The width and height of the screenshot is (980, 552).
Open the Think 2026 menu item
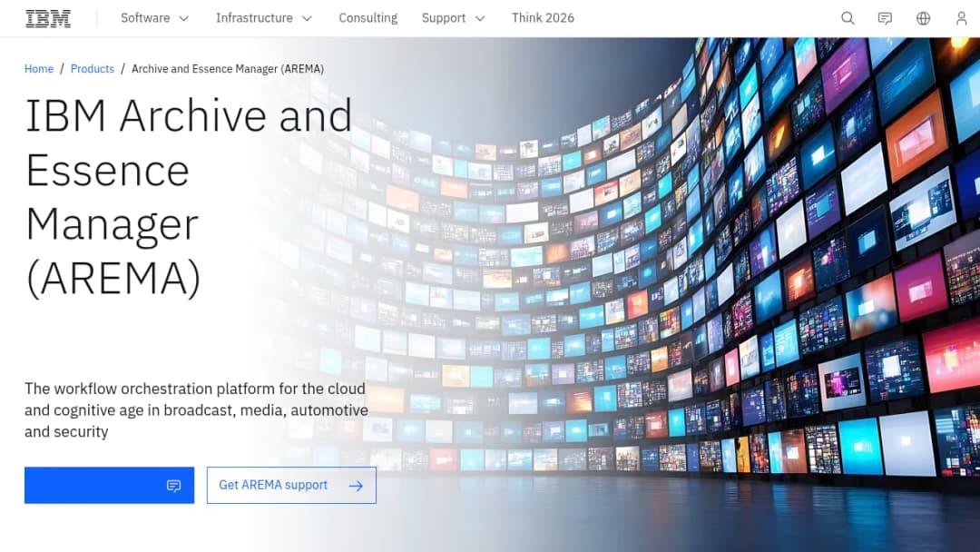pos(543,18)
